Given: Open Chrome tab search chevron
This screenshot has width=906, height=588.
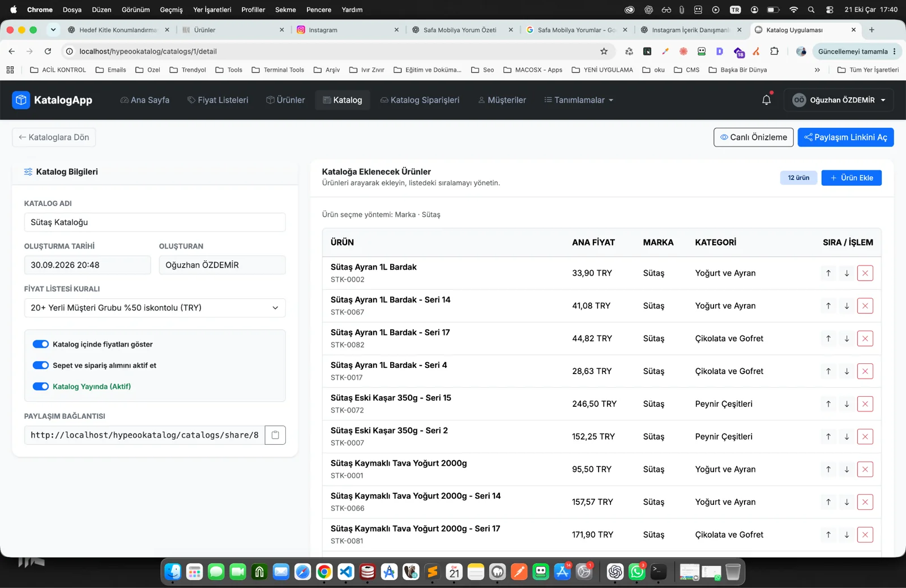Looking at the screenshot, I should point(53,30).
